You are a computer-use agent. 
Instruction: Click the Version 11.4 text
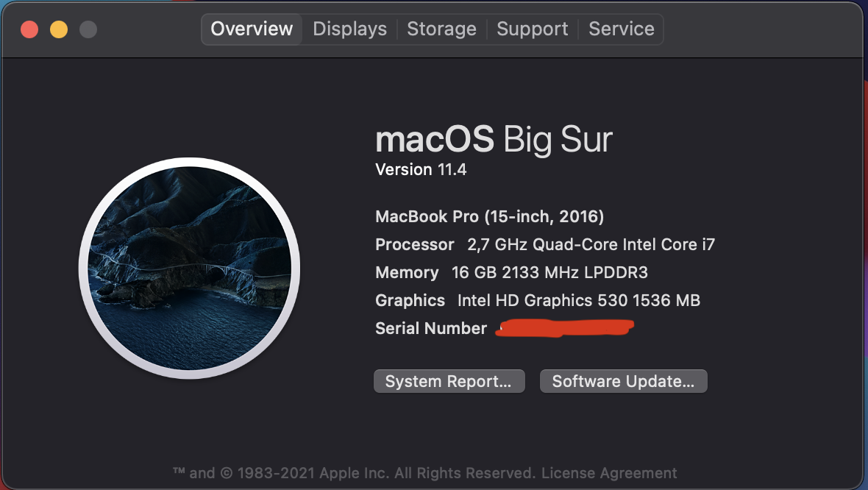421,170
